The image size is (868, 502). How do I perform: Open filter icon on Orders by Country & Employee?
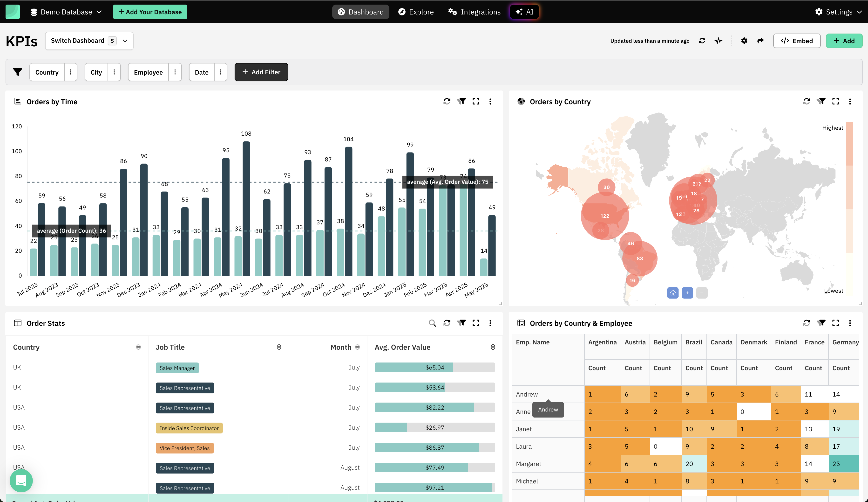[x=821, y=323]
